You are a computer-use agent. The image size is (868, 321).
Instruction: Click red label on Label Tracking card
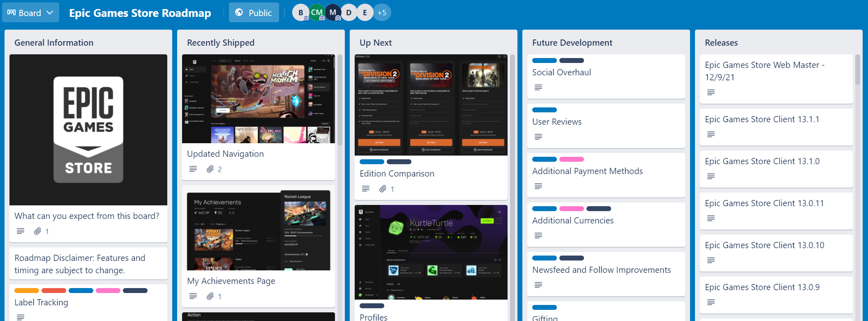click(54, 291)
